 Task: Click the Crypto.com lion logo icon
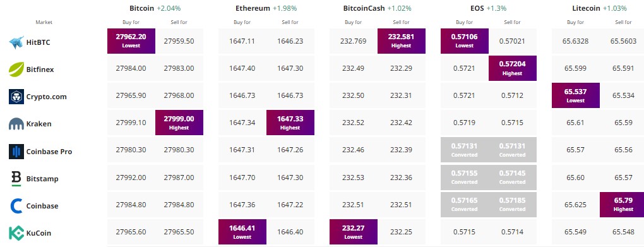(16, 97)
